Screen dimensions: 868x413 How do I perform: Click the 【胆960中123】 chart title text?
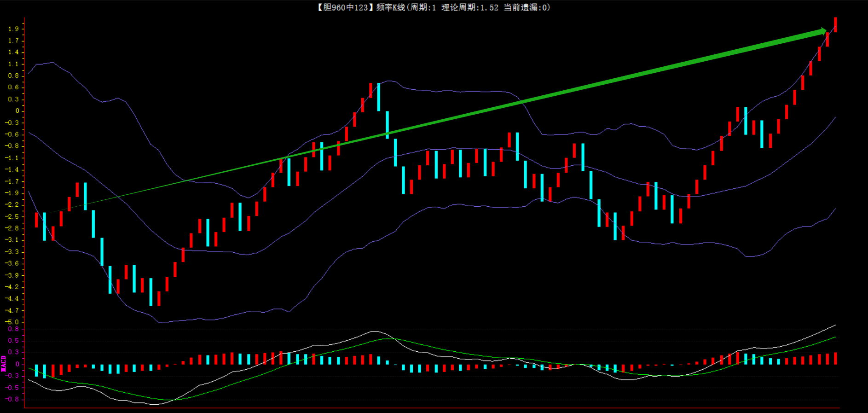[343, 7]
